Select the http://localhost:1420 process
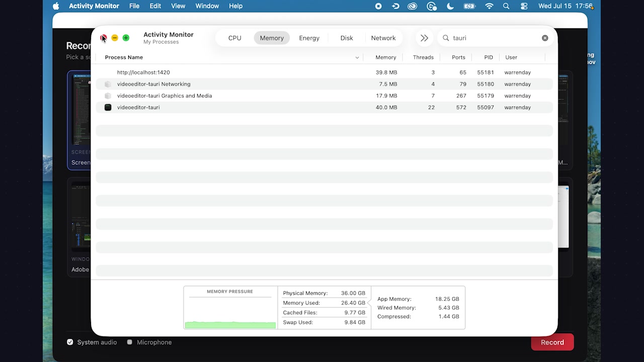644x362 pixels. click(x=324, y=72)
